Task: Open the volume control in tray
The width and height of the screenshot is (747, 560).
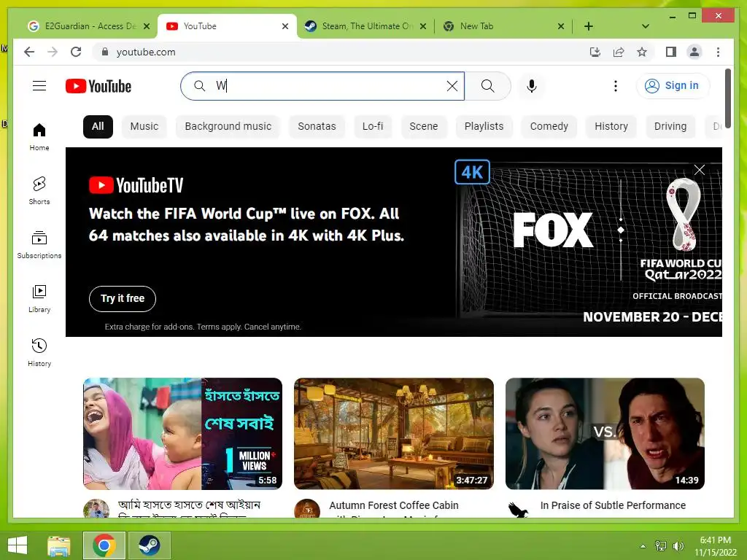Action: pyautogui.click(x=678, y=545)
